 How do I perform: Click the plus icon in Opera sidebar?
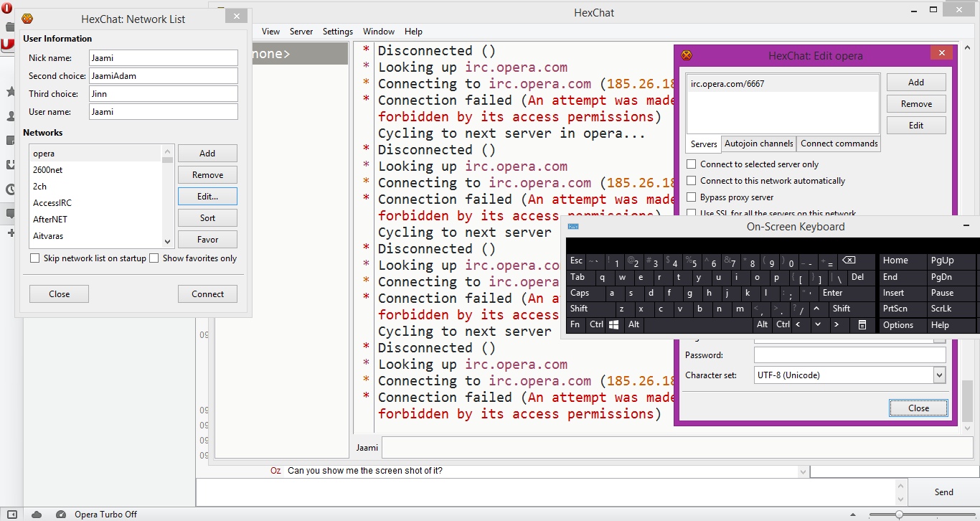click(x=10, y=233)
